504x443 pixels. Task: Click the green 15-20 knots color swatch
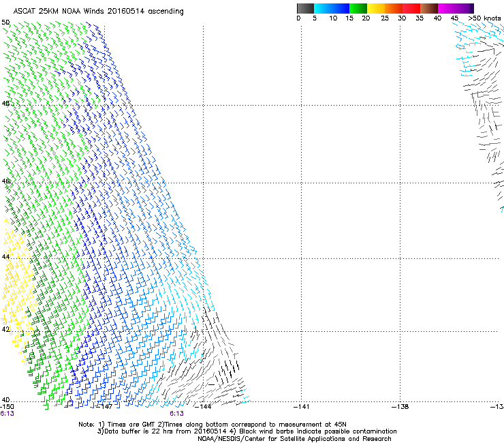click(358, 8)
